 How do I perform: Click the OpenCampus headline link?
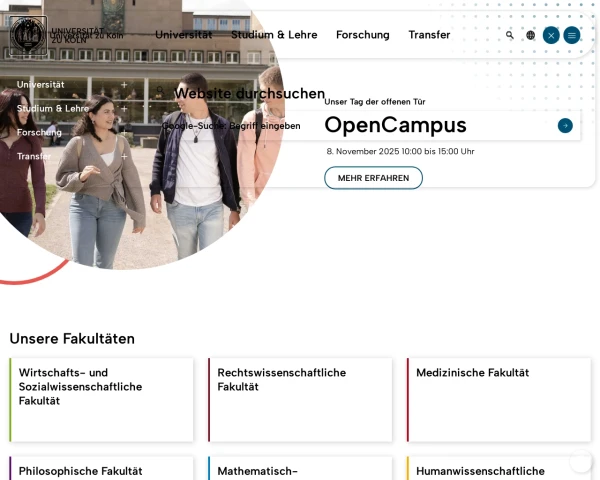[395, 126]
